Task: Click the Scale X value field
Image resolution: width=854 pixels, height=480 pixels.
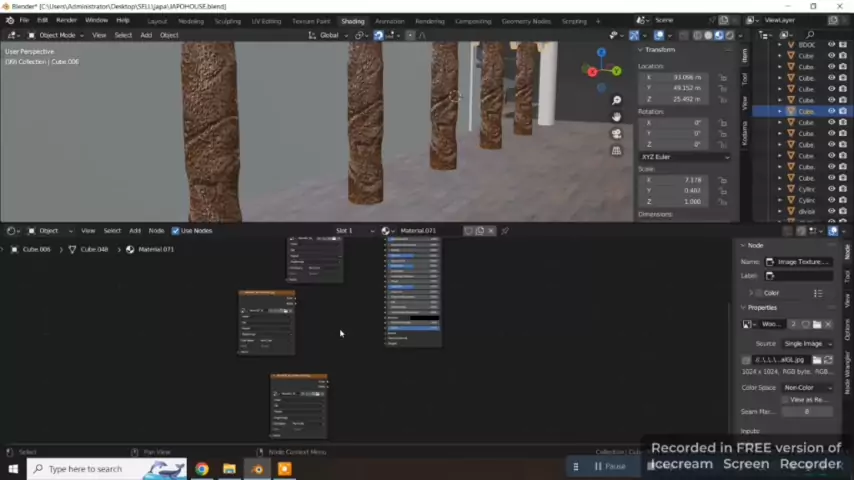Action: tap(676, 180)
